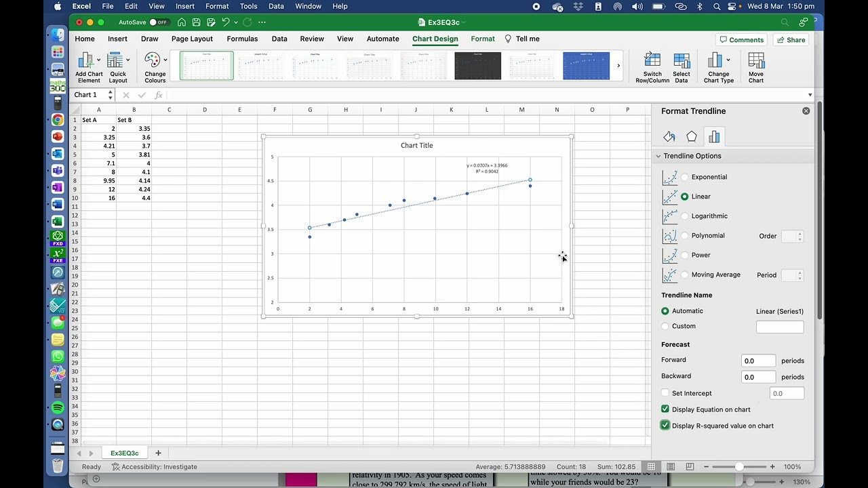Screen dimensions: 868x488
Task: Select Power trendline option
Action: click(684, 256)
